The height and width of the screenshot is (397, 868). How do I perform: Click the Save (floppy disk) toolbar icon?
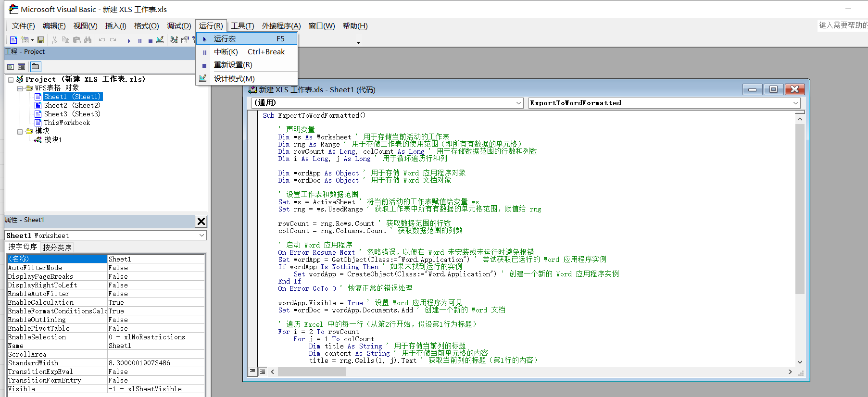[x=41, y=40]
